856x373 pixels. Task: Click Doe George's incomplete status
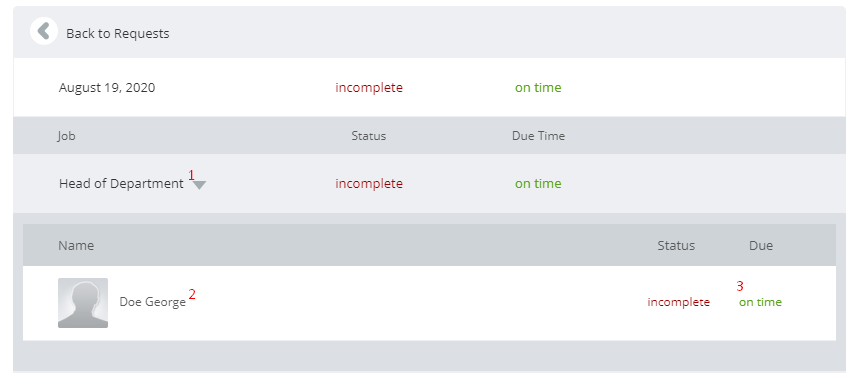click(x=679, y=302)
